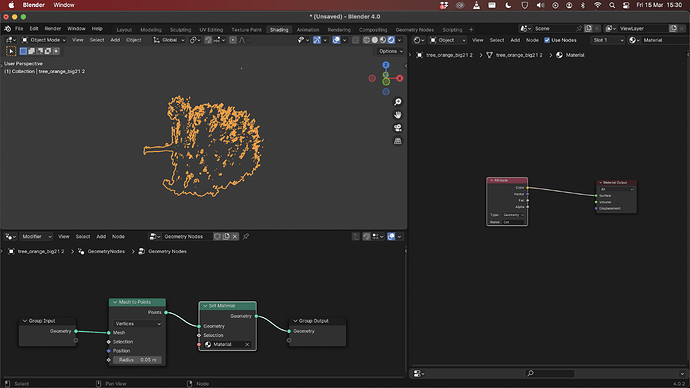Open the File menu
This screenshot has height=388, width=690.
[x=19, y=29]
